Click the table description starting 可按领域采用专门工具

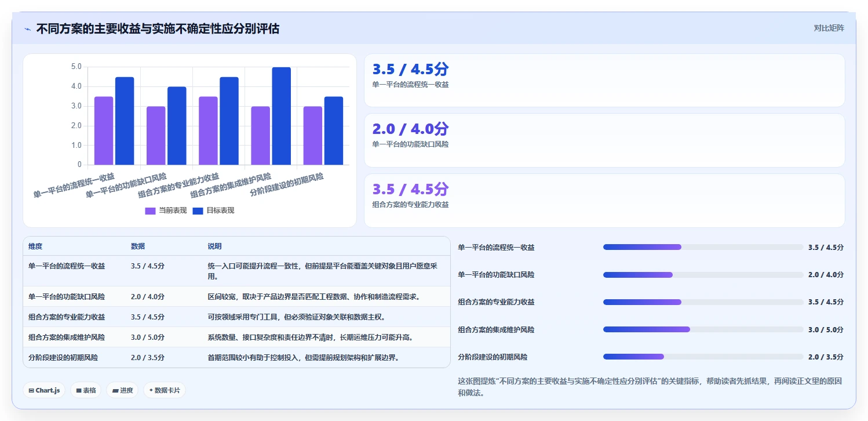(296, 317)
